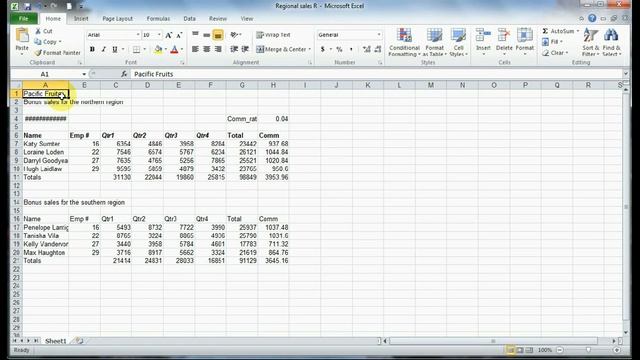Switch to the Insert tab
The width and height of the screenshot is (640, 360).
tap(81, 18)
